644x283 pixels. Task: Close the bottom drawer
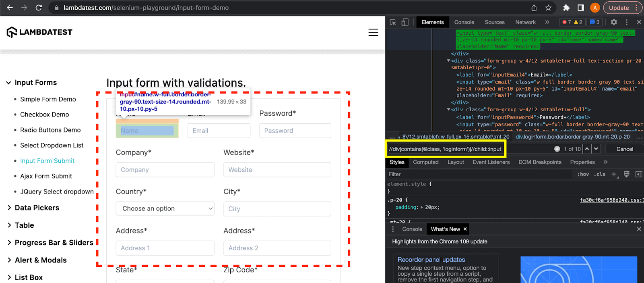639,229
